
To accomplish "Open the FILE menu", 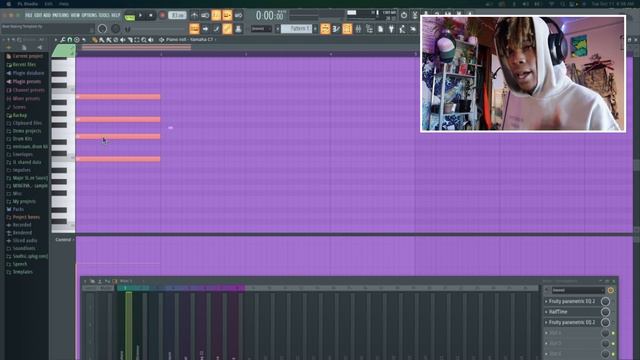I will [29, 15].
